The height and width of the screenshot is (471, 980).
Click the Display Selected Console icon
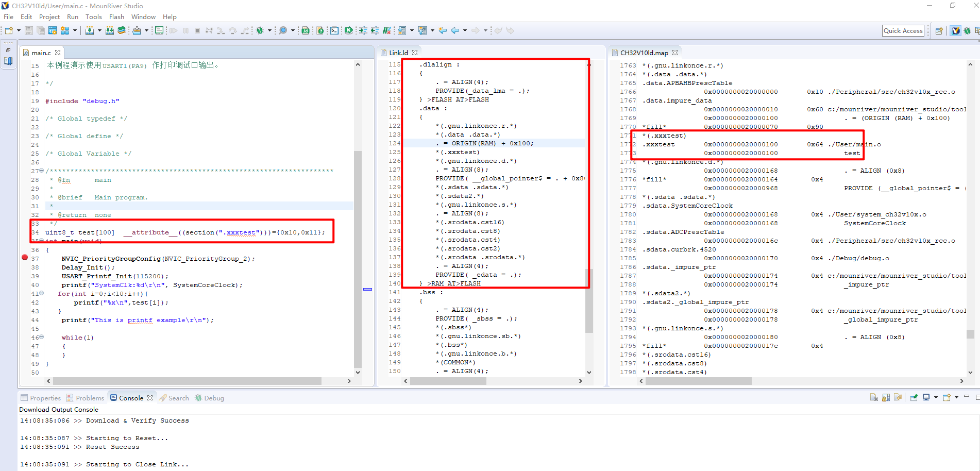coord(926,397)
